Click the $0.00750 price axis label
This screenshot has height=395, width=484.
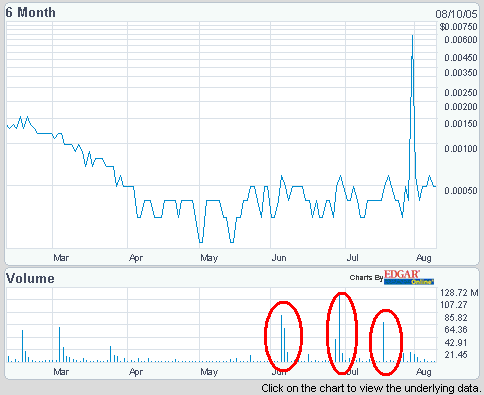459,27
